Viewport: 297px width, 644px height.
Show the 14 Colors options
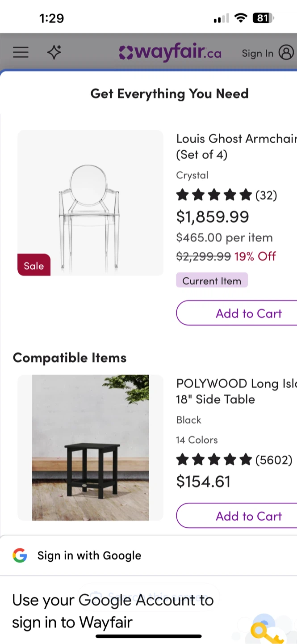coord(197,440)
